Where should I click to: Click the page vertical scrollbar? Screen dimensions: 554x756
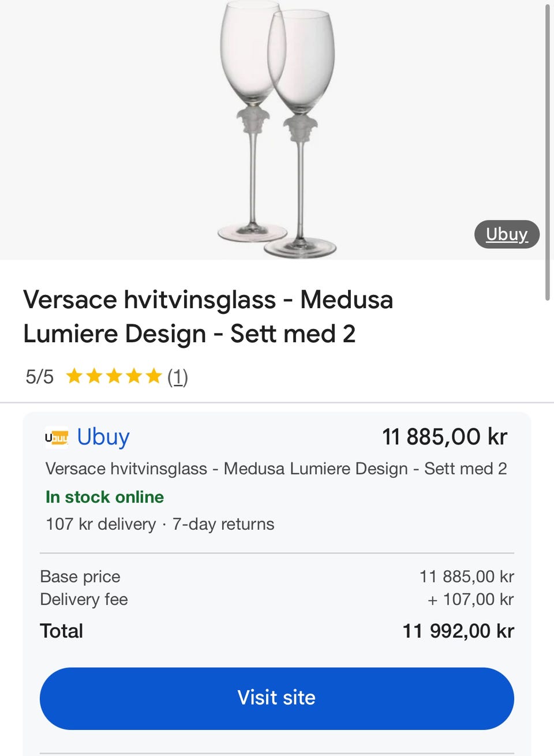[x=547, y=151]
